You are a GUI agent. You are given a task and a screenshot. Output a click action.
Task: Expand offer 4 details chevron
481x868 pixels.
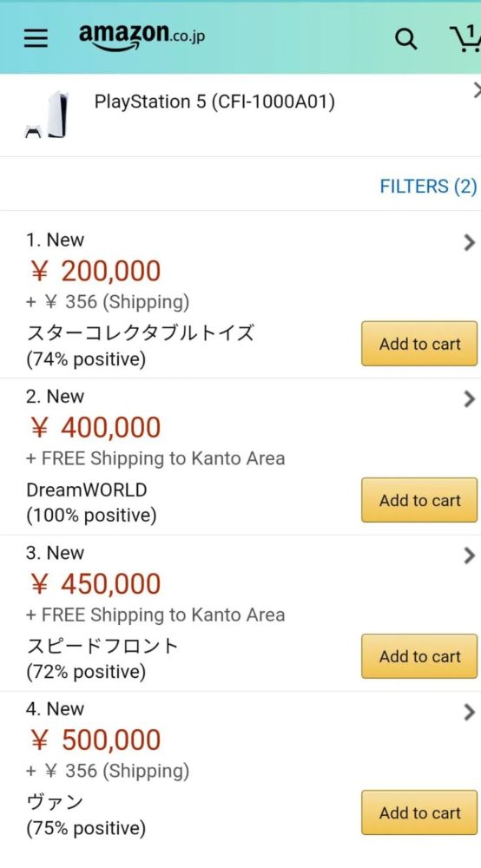470,712
